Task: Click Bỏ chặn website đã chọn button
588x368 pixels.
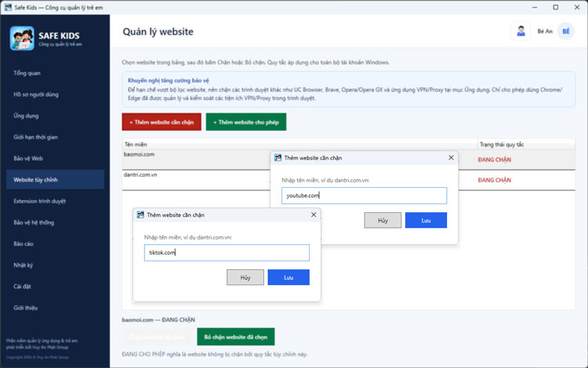Action: [x=236, y=337]
